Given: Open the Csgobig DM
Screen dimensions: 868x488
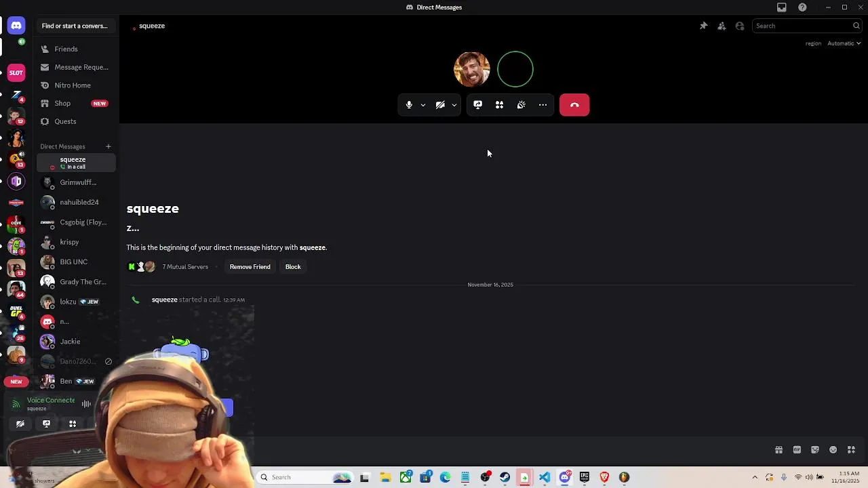Looking at the screenshot, I should (x=76, y=222).
